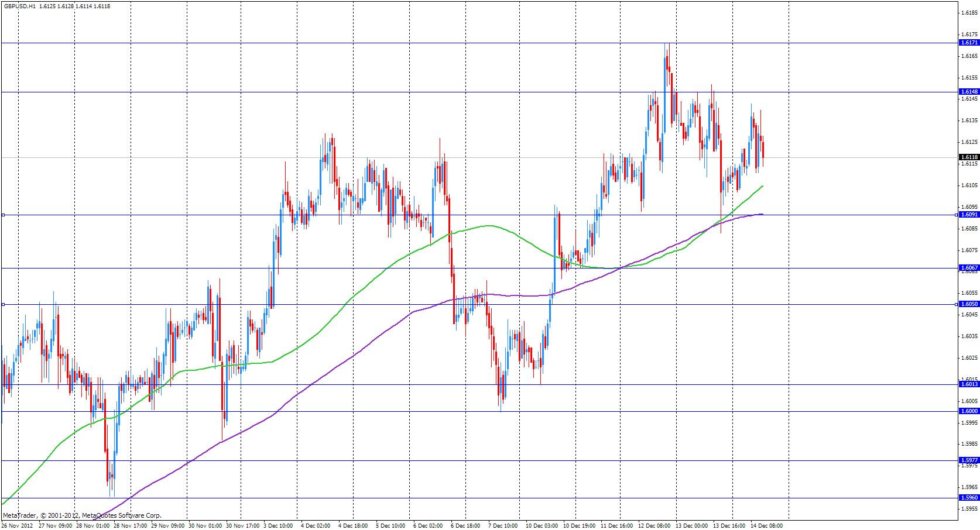
Task: Click the 1.6085 price scale label
Action: (970, 229)
